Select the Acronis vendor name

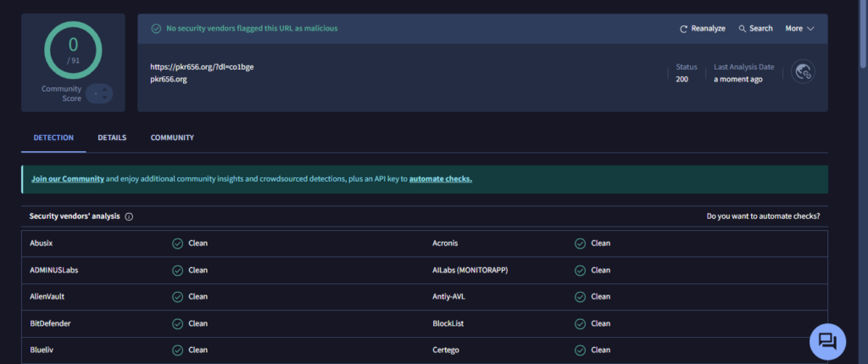[445, 244]
